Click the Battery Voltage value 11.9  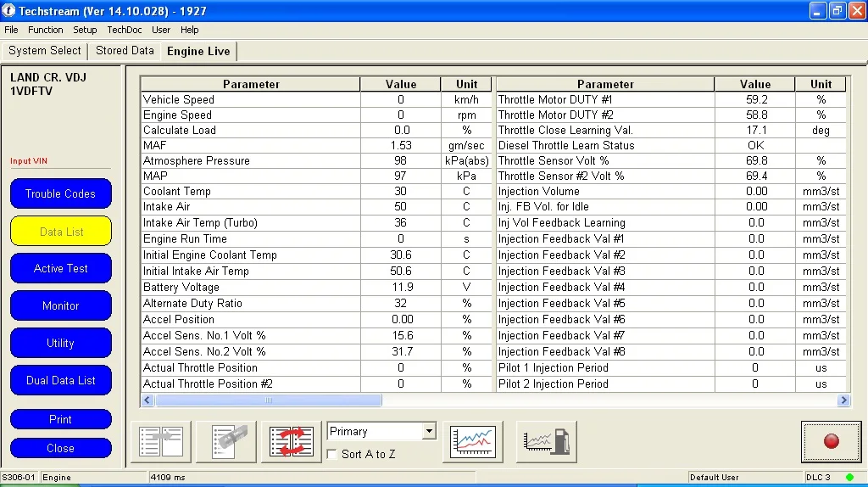click(401, 287)
